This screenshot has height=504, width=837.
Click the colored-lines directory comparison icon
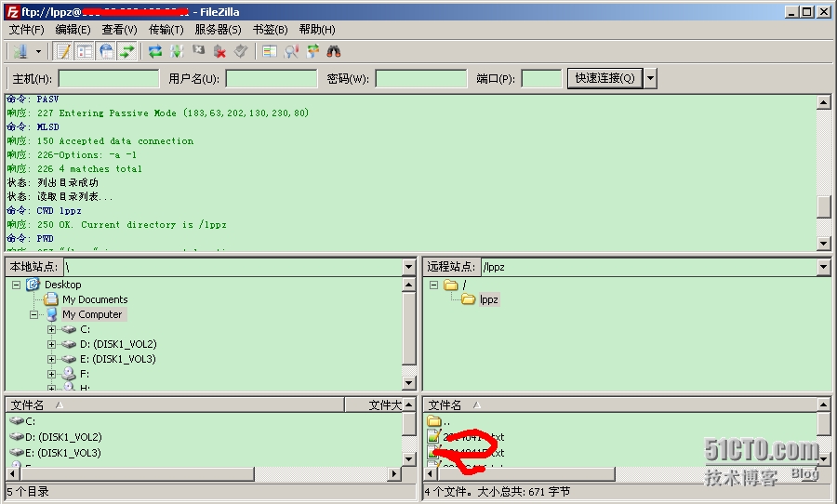(x=270, y=51)
